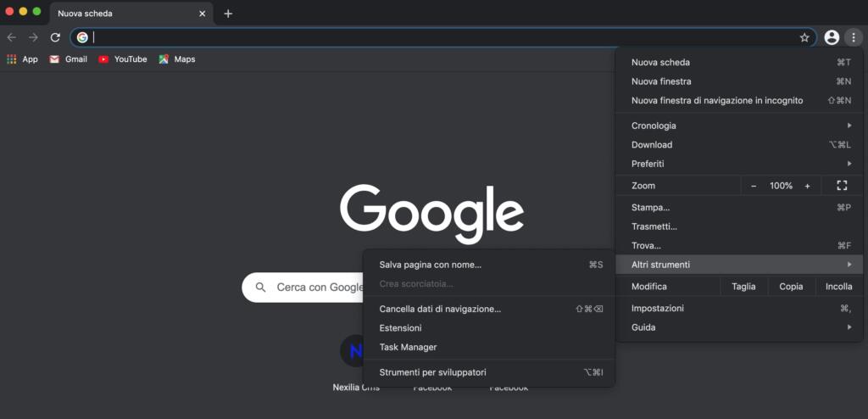
Task: Choose Trasmetti... from menu
Action: pos(741,226)
